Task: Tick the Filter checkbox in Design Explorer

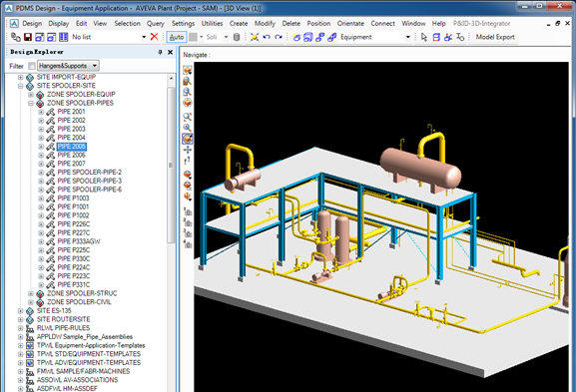Action: tap(32, 66)
